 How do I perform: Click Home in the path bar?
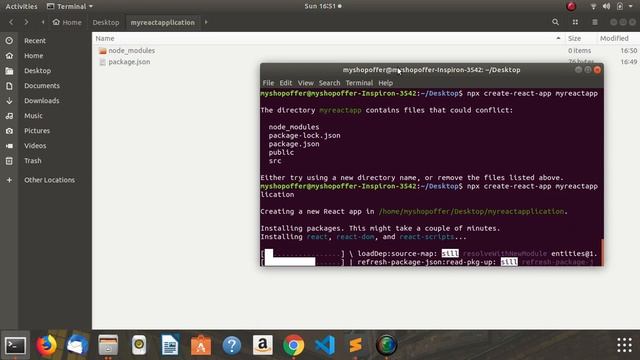click(67, 22)
